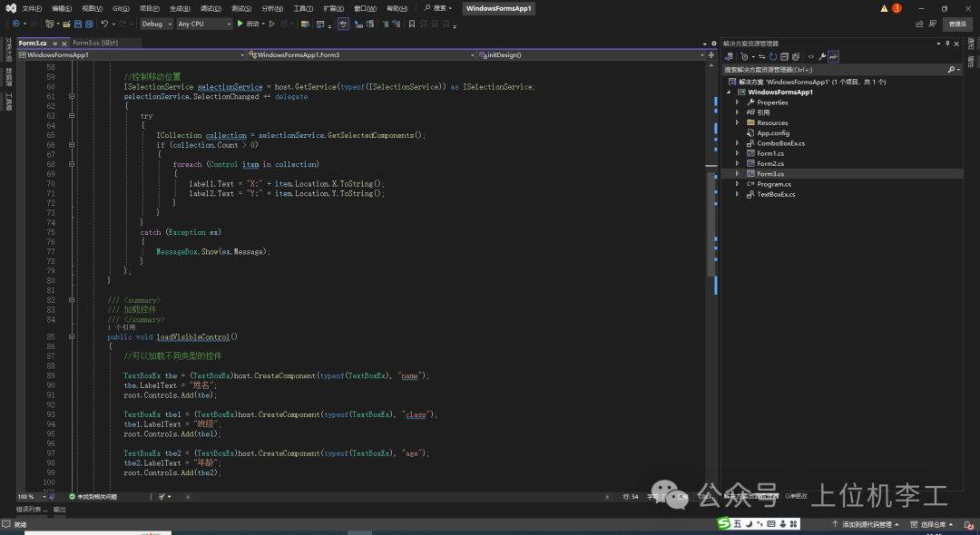The width and height of the screenshot is (980, 535).
Task: Open the Debug configuration dropdown
Action: click(155, 24)
